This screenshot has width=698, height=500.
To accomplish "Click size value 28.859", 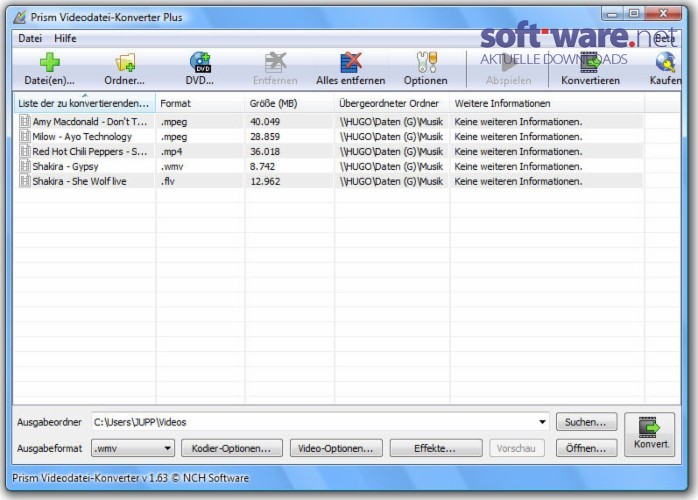I will click(x=265, y=137).
